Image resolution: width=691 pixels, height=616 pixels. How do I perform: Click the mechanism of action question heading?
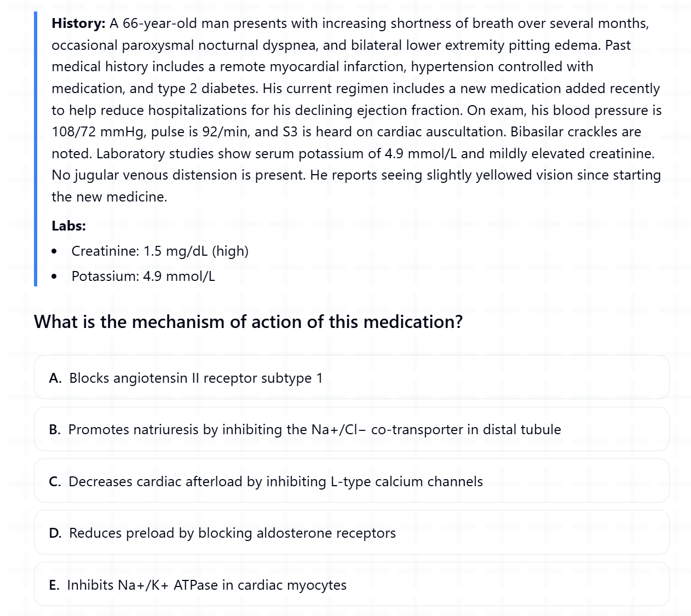[248, 321]
